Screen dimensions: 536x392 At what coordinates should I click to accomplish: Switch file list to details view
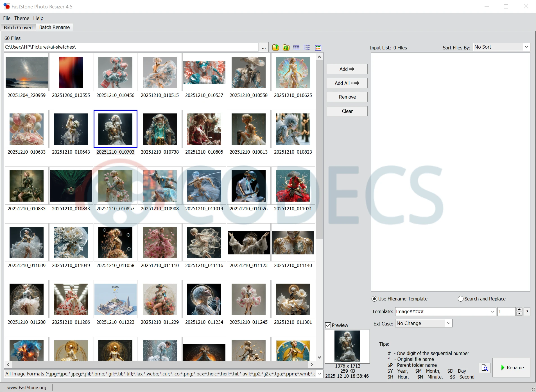296,47
